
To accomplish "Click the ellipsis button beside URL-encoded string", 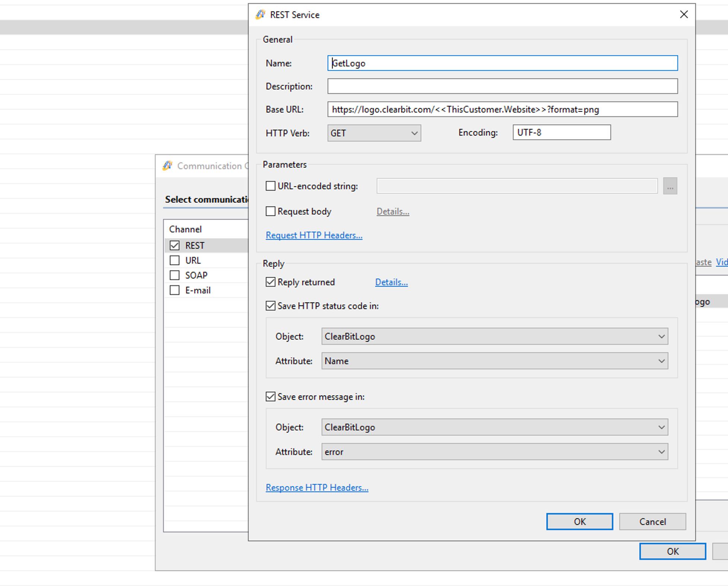I will (670, 186).
